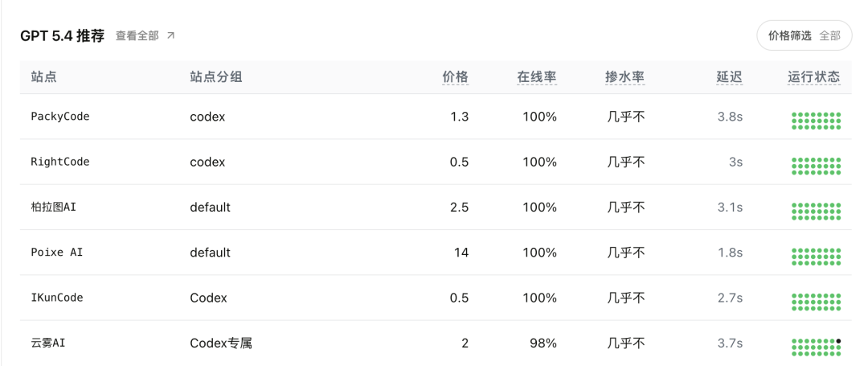Click the 延迟 column header

coord(729,77)
